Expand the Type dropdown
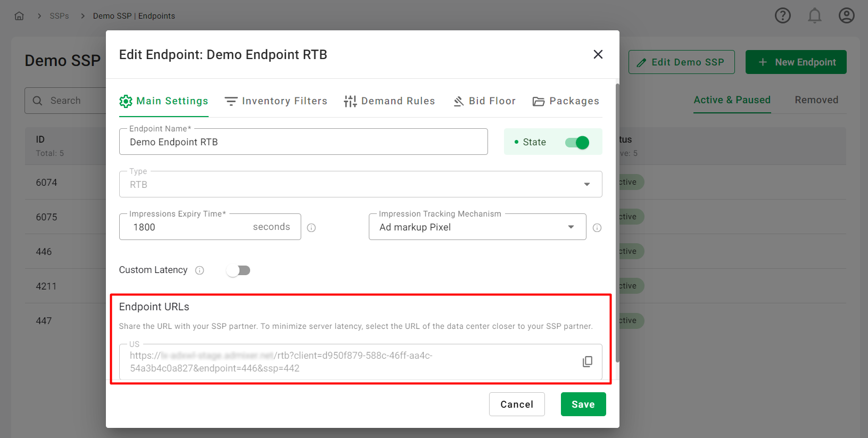The image size is (868, 438). 586,184
